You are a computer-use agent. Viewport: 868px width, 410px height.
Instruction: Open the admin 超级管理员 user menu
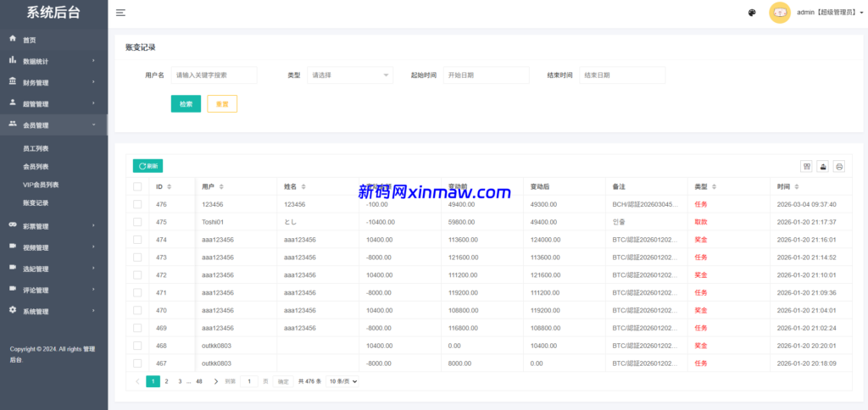point(830,13)
